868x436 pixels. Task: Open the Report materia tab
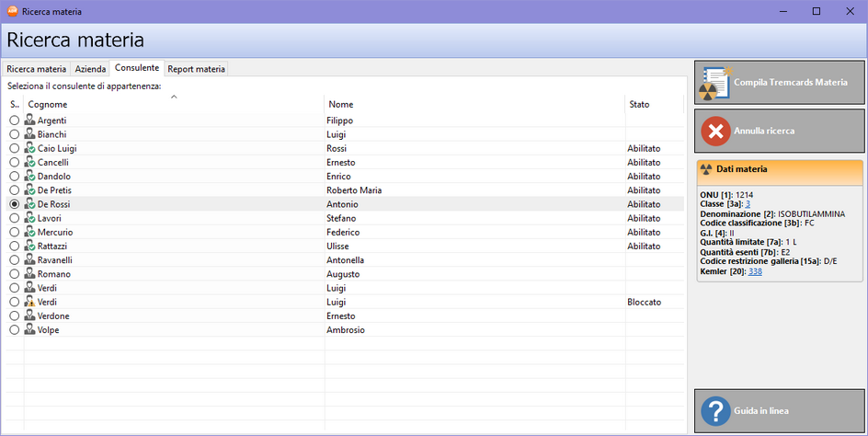pyautogui.click(x=196, y=69)
